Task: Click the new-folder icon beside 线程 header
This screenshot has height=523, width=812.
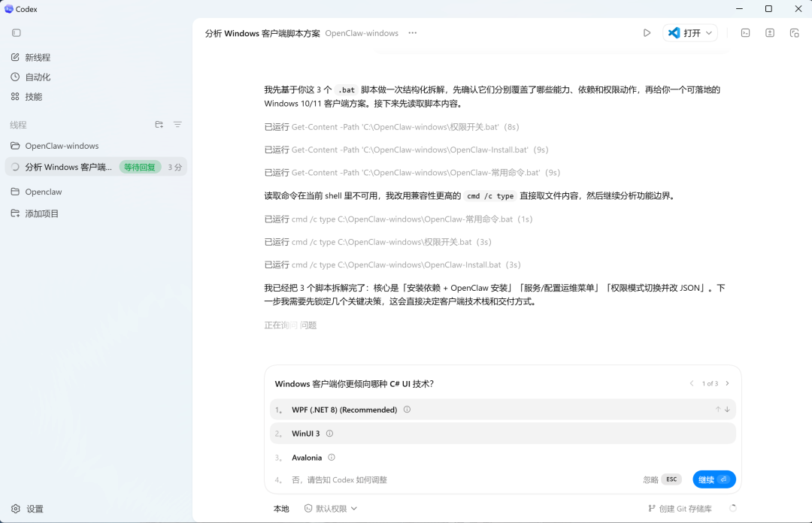Action: click(159, 125)
